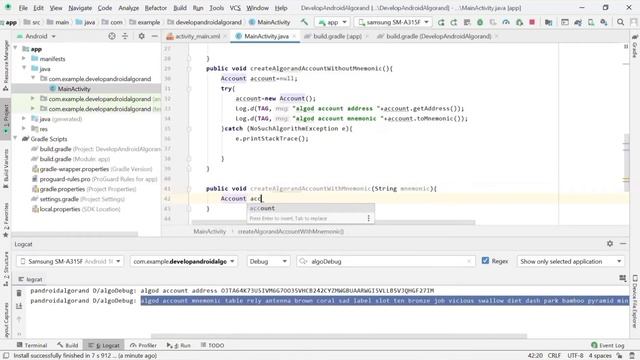The height and width of the screenshot is (360, 640).
Task: Open the Event Log
Action: 608,345
